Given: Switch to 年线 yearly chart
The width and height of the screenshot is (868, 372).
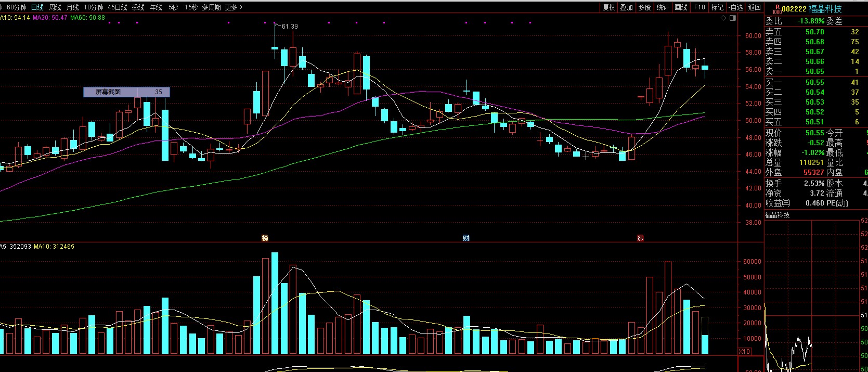Looking at the screenshot, I should pyautogui.click(x=156, y=7).
